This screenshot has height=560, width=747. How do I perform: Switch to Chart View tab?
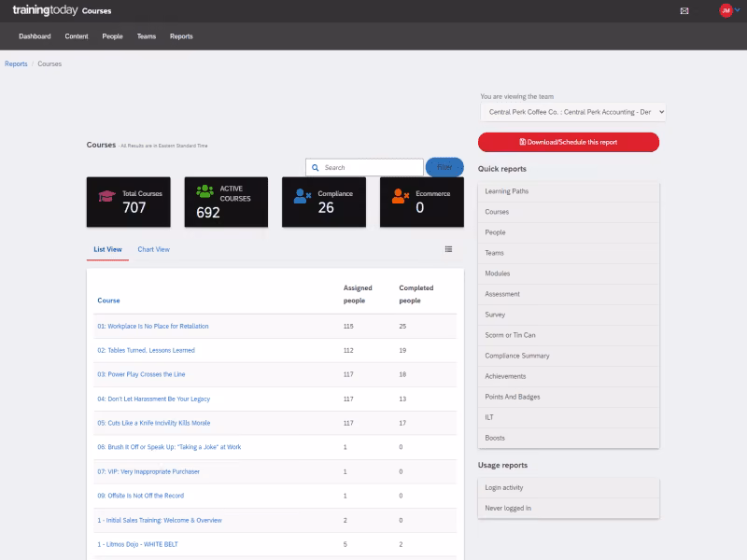click(153, 249)
